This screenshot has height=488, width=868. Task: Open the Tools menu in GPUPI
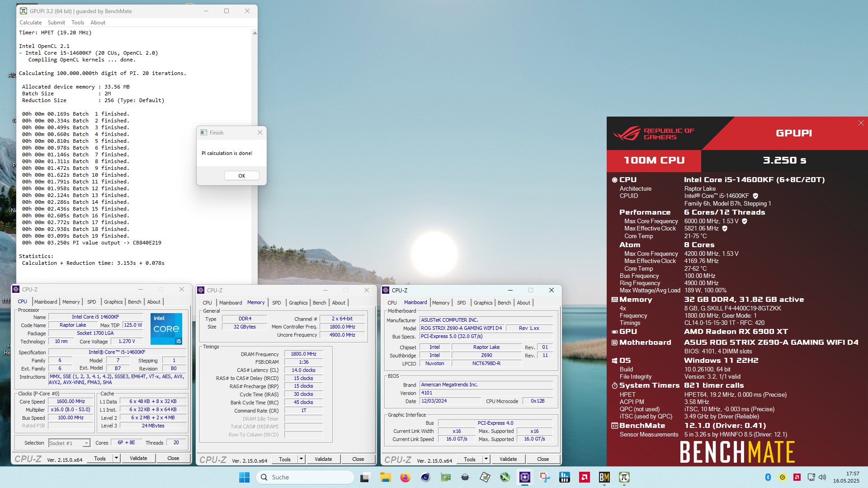(x=78, y=23)
